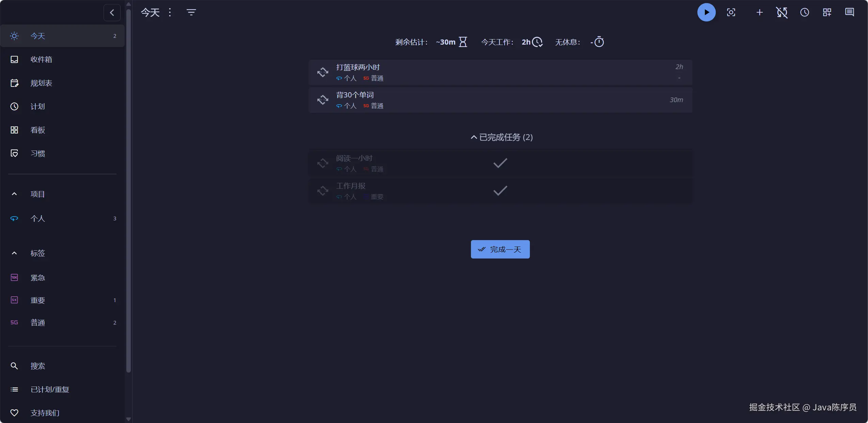Open the schedule clock icon at top right

(804, 13)
